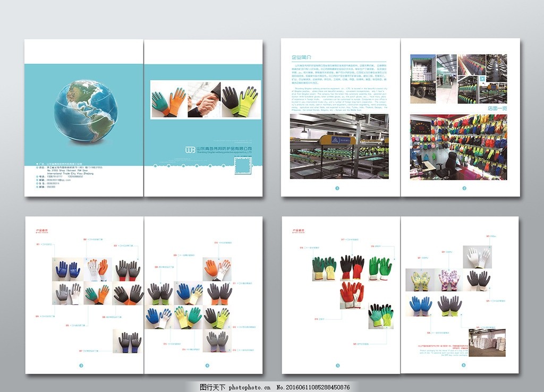Image resolution: width=544 pixels, height=392 pixels.
Task: Click the 企业简介 heading
Action: click(301, 57)
